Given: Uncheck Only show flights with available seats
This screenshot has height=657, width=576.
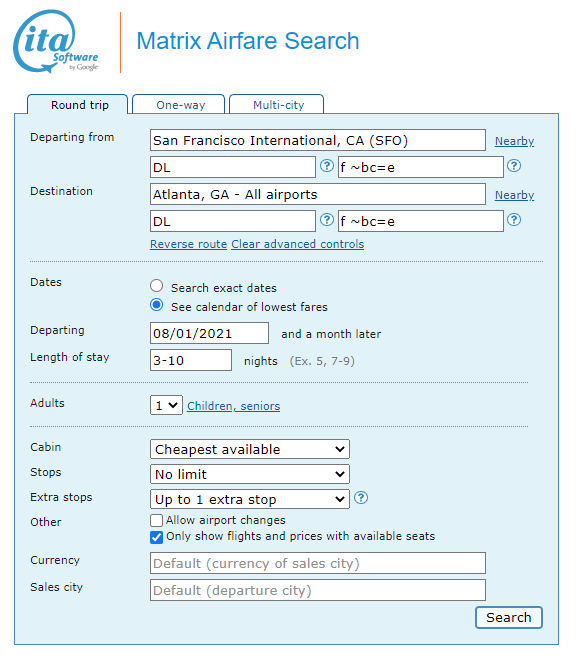Looking at the screenshot, I should tap(156, 537).
